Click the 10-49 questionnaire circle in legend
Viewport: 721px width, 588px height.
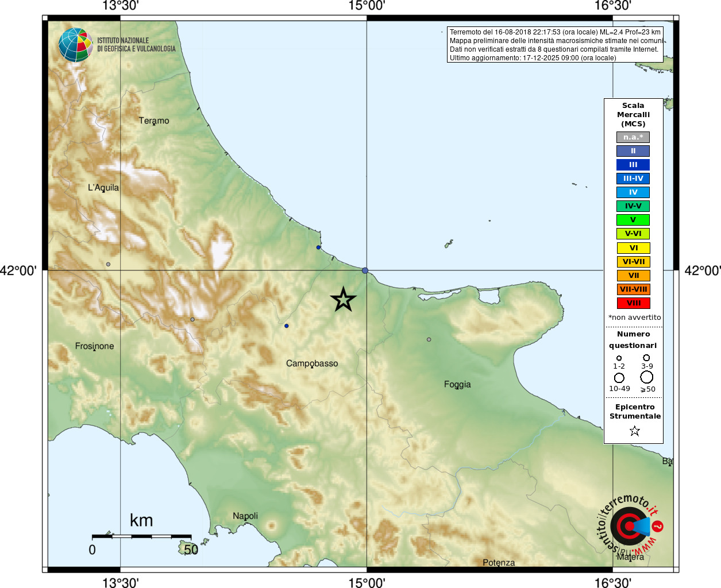pyautogui.click(x=619, y=378)
